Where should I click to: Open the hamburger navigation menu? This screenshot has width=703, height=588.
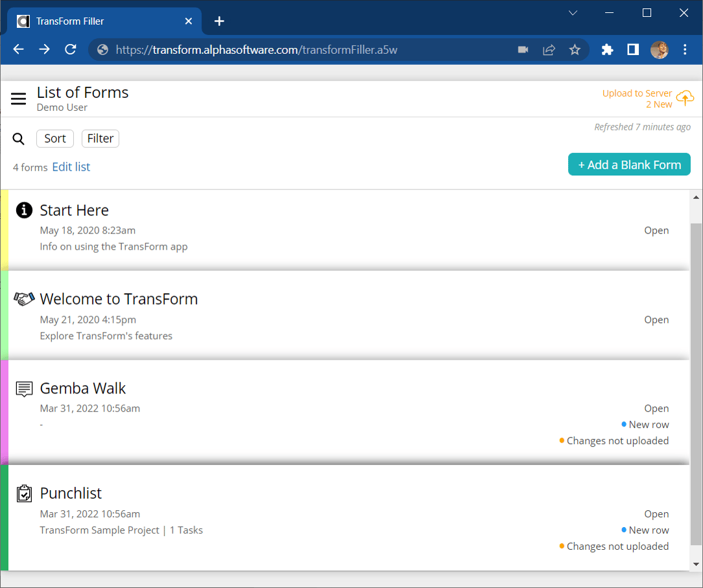coord(18,99)
